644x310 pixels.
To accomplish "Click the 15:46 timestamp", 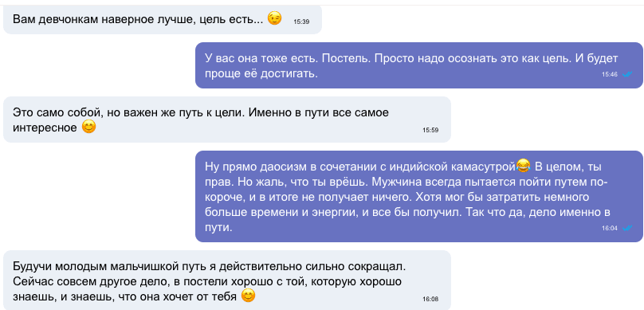I will point(610,74).
